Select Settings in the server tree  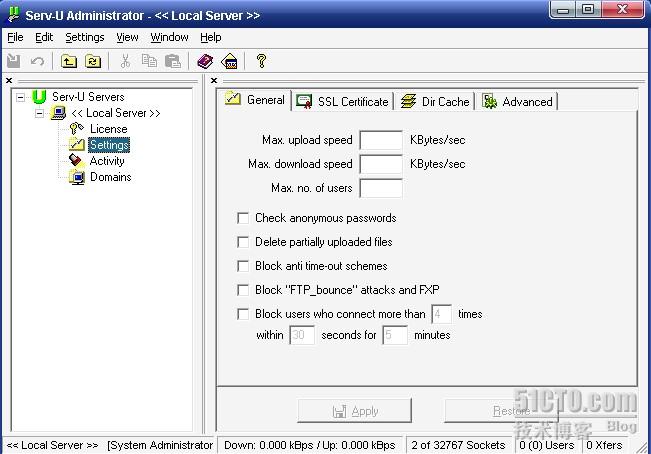109,145
